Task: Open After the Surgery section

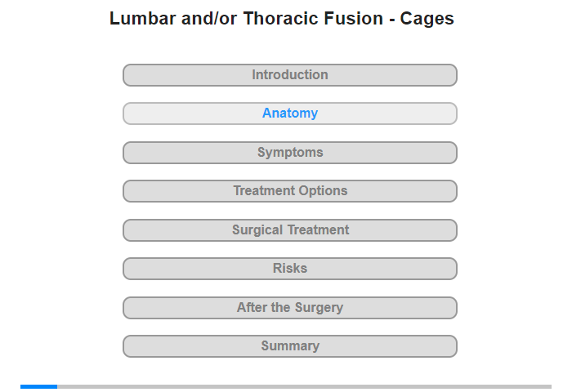Action: (x=289, y=308)
